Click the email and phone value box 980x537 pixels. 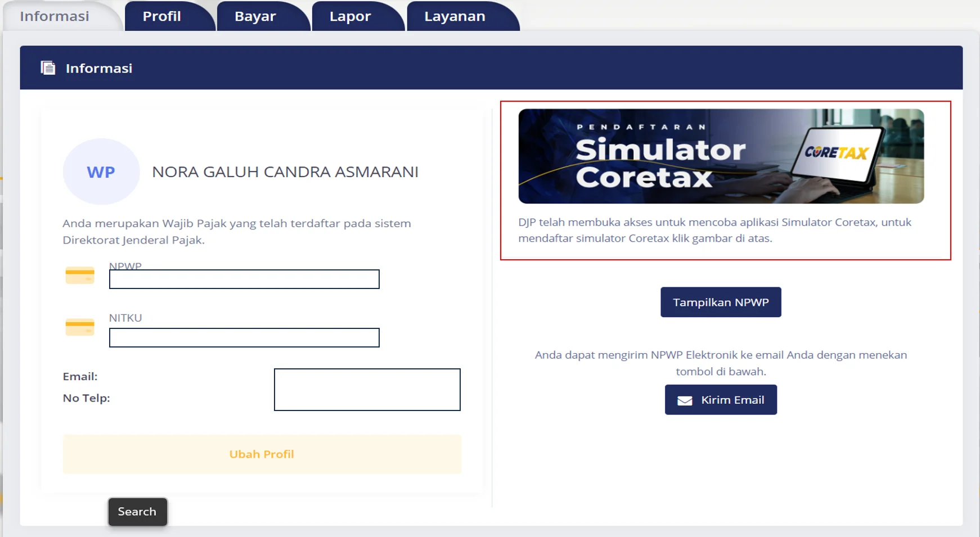(367, 390)
